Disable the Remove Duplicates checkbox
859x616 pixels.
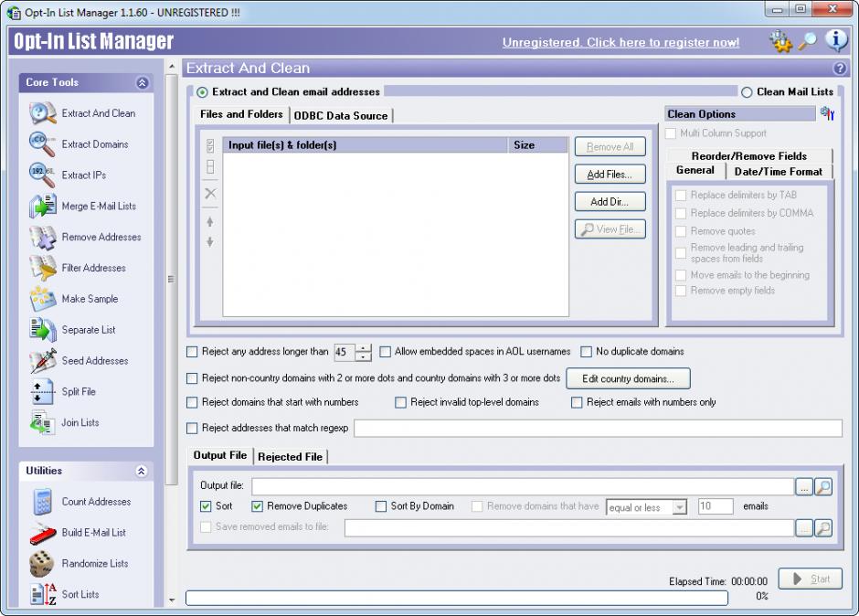(258, 506)
